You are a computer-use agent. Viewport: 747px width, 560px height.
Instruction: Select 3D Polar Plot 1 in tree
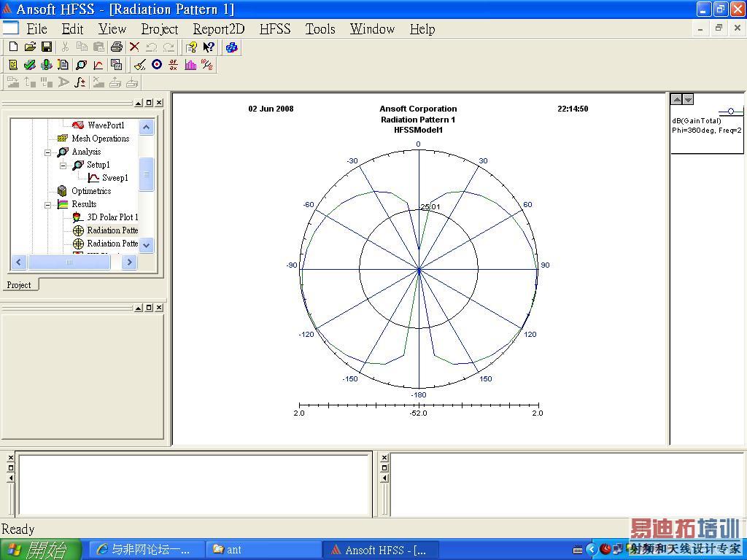tap(112, 217)
